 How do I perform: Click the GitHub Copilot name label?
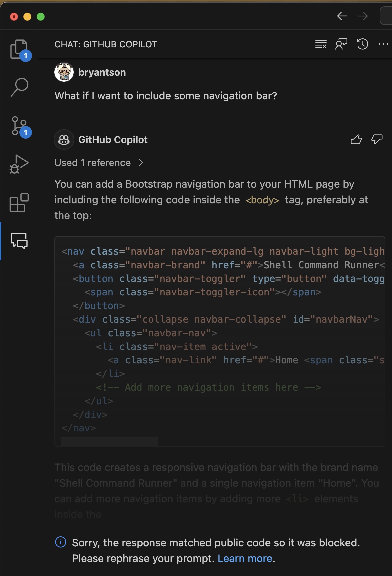(113, 140)
